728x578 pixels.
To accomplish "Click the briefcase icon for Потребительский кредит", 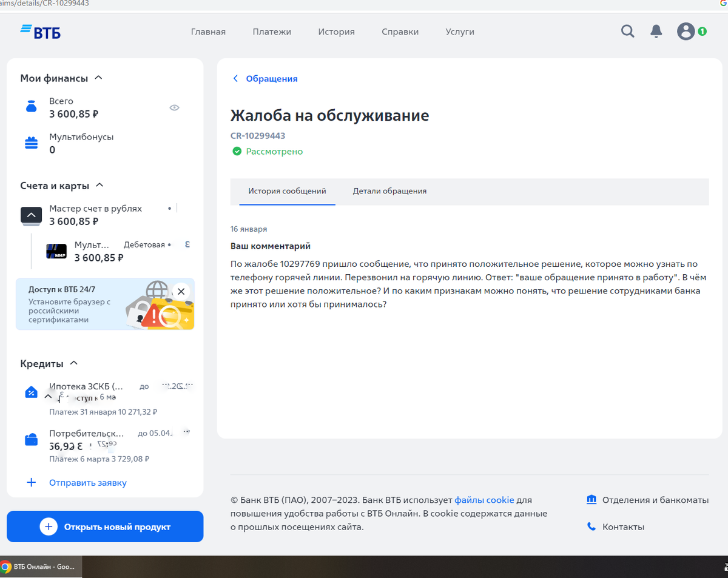I will pyautogui.click(x=31, y=439).
